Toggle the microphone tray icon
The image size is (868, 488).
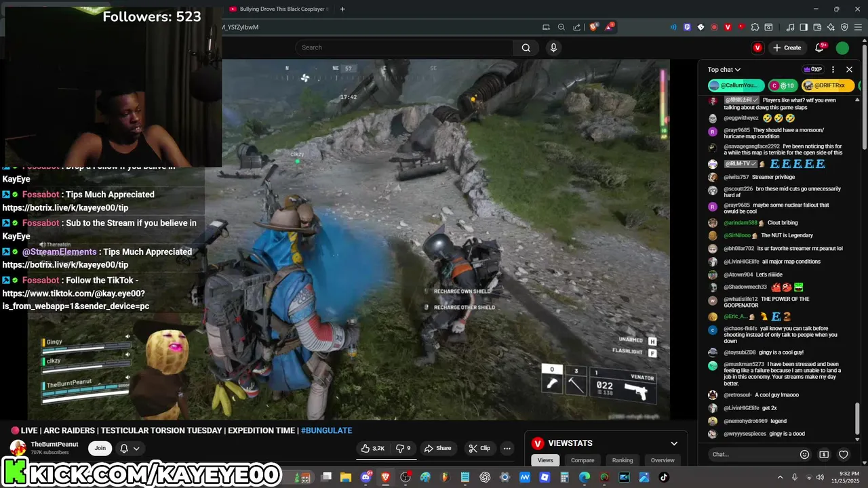point(795,478)
